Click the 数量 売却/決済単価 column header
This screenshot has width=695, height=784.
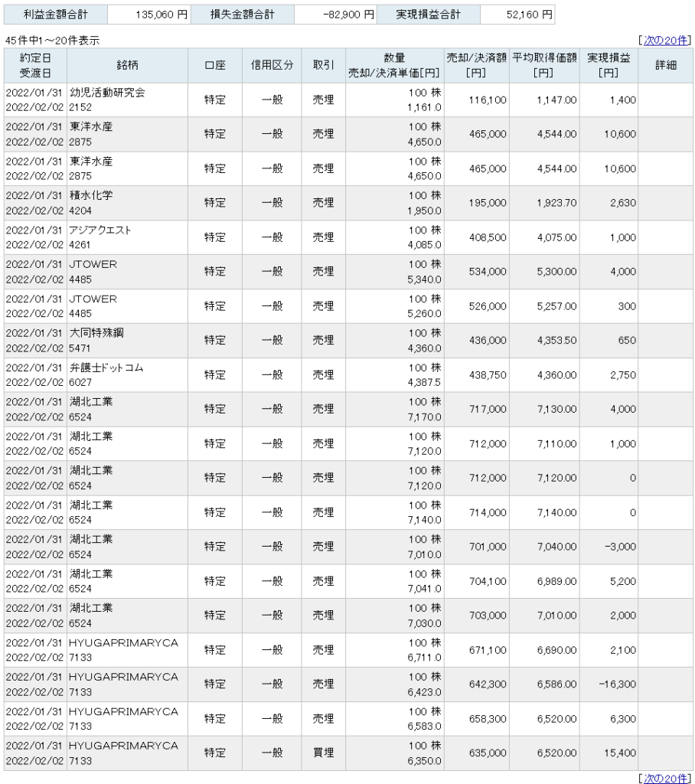(x=394, y=66)
